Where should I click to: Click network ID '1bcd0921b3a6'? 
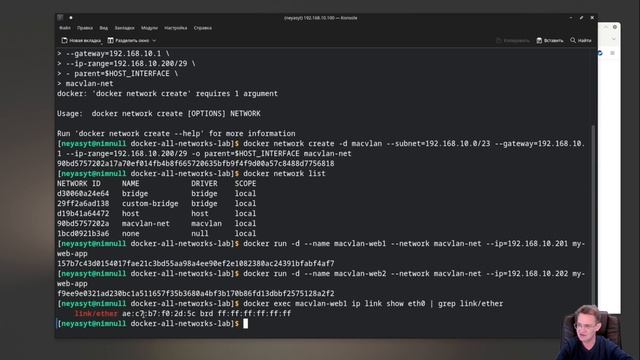(x=83, y=233)
